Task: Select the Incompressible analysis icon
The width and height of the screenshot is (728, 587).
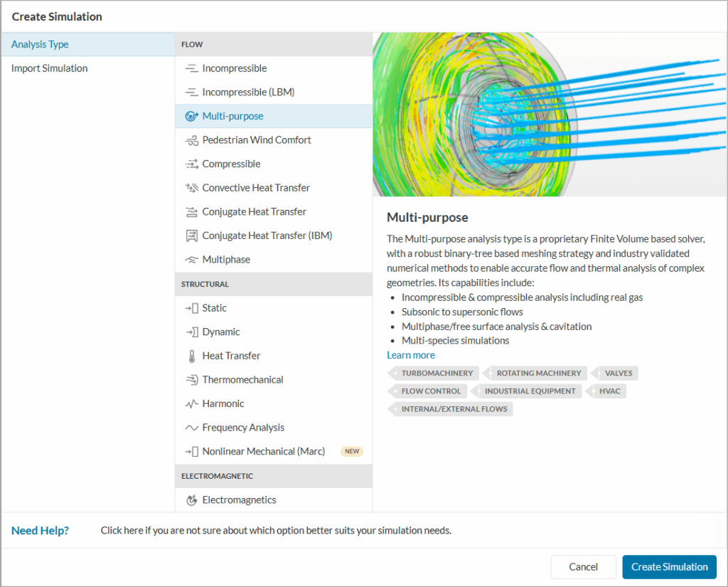Action: 191,68
